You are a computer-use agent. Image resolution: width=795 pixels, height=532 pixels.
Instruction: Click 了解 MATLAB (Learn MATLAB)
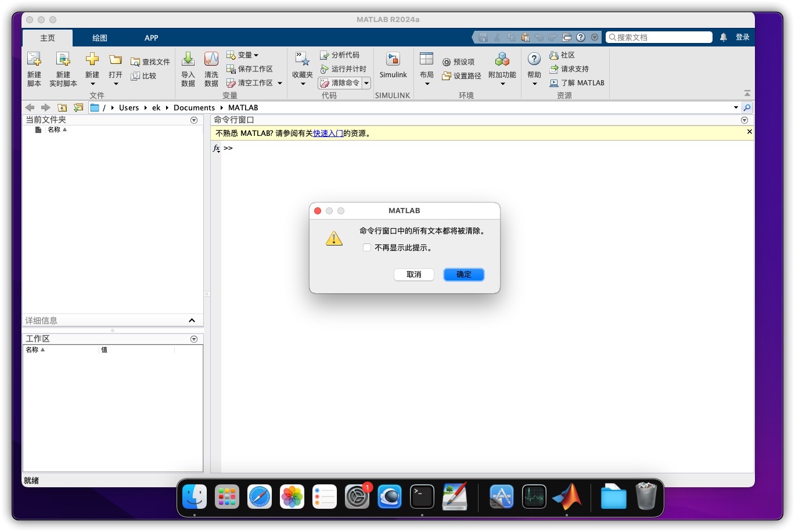[577, 82]
